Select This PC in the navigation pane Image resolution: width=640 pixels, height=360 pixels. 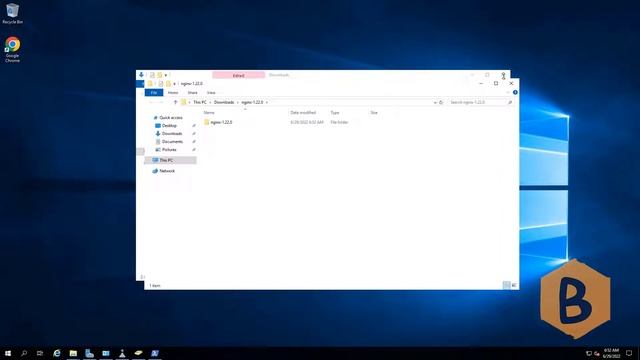click(x=171, y=160)
